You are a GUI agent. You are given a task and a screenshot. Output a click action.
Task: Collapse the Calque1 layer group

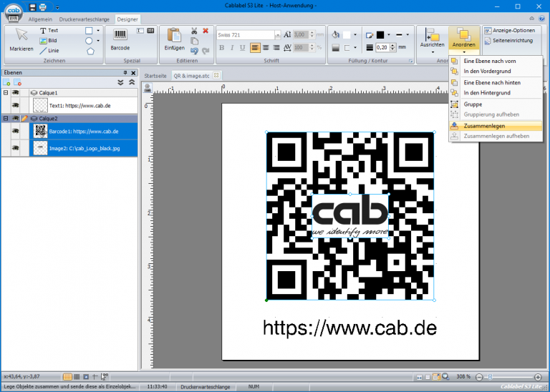coord(6,93)
